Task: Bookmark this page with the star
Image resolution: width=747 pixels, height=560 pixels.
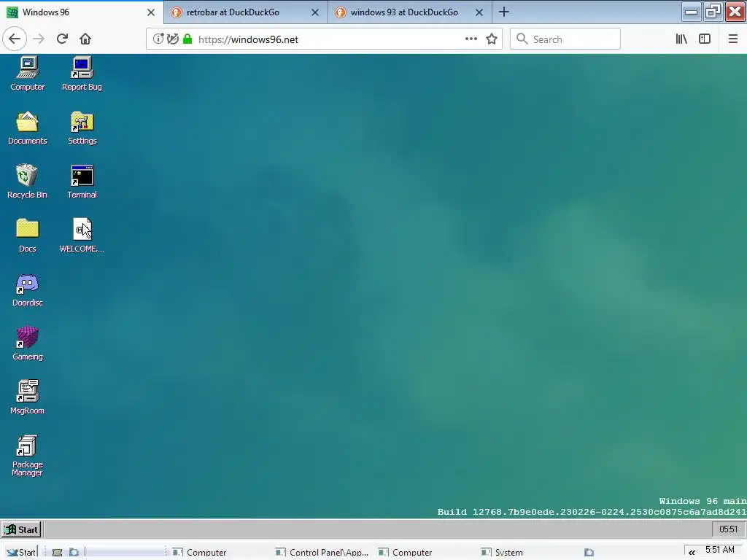Action: (492, 39)
